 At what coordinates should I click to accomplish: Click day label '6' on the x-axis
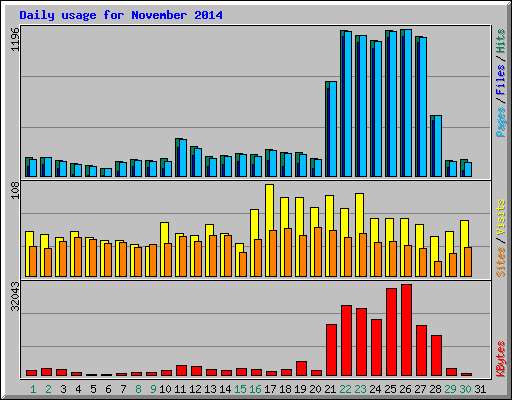pyautogui.click(x=108, y=389)
